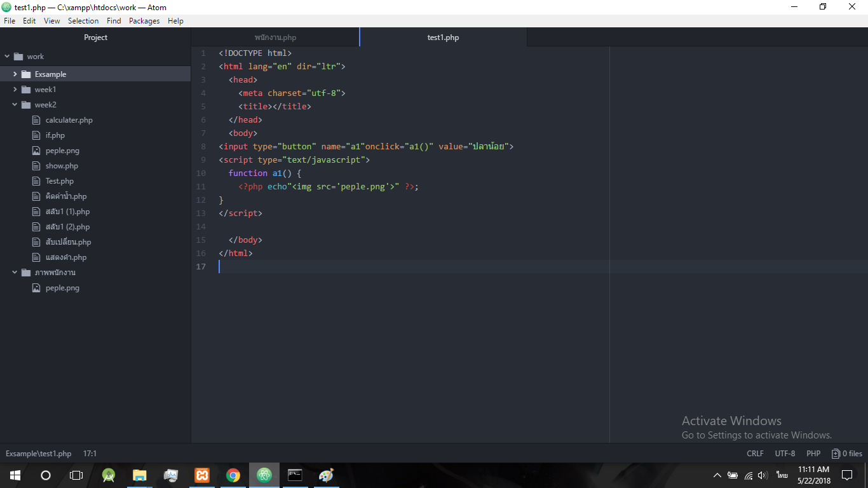Screen dimensions: 868x488
Task: Click the สลับ1 (1).php file icon
Action: click(36, 212)
